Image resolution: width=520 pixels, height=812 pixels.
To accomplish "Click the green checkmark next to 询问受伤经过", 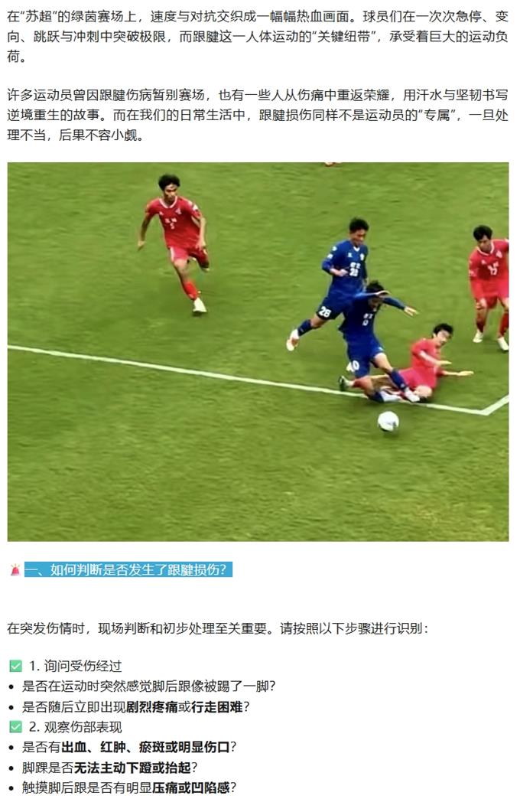I will (x=16, y=666).
